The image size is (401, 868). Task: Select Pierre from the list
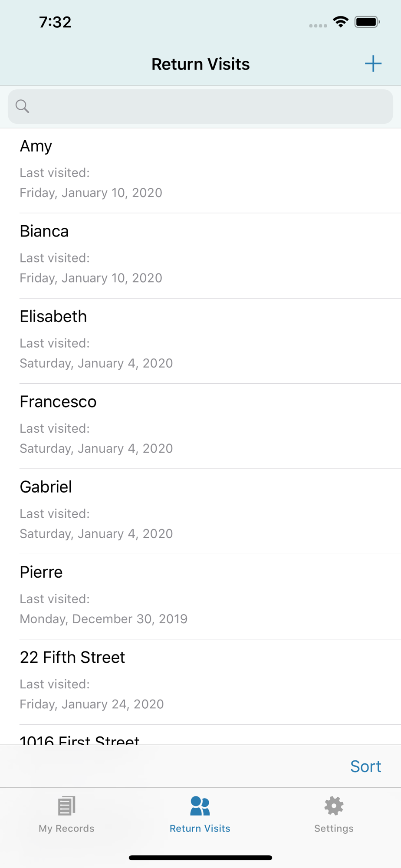tap(200, 596)
